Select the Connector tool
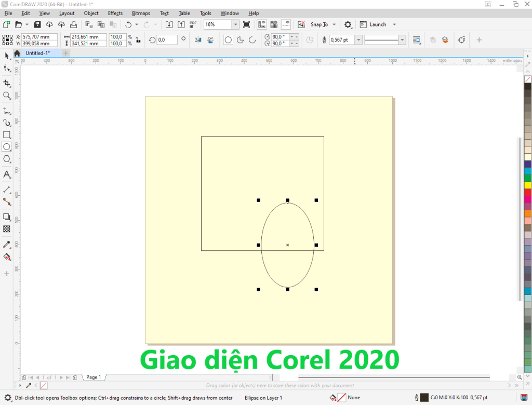532x405 pixels. click(7, 202)
